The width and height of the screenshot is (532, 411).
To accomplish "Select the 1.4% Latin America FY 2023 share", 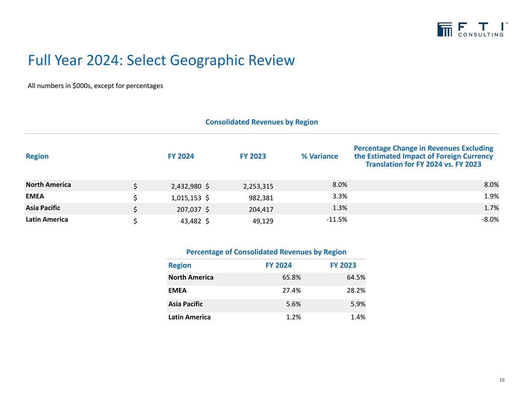I will pyautogui.click(x=358, y=317).
